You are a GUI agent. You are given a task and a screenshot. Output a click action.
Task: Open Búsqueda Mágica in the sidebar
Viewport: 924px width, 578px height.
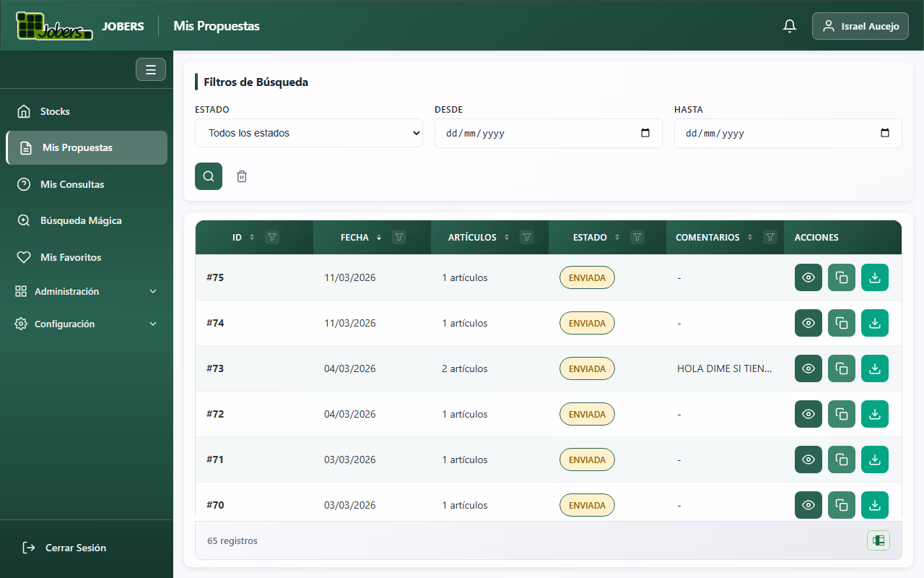81,220
